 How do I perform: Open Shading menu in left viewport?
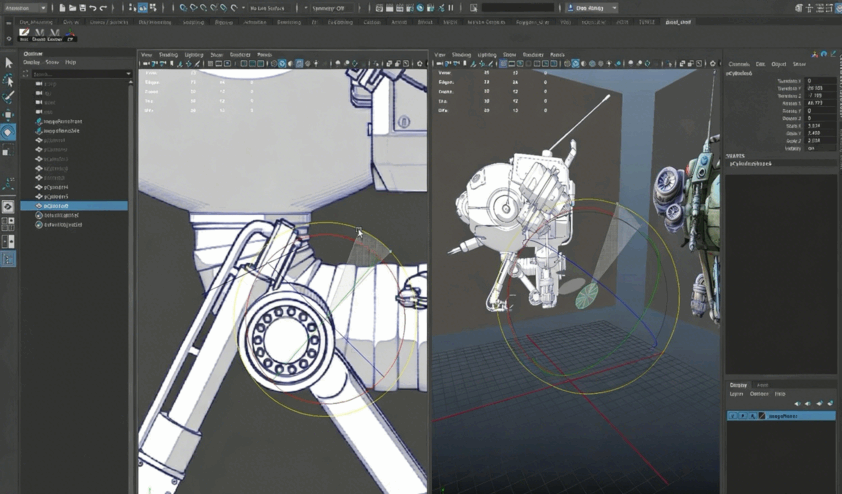tap(168, 55)
